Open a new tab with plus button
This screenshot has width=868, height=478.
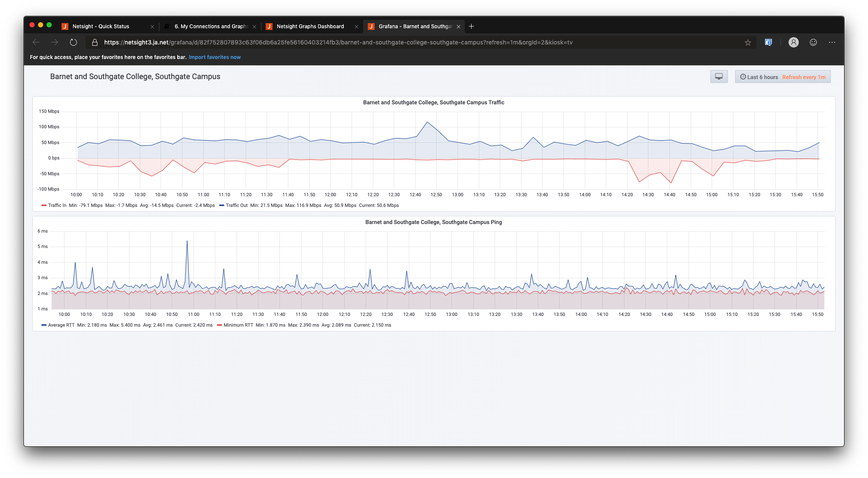tap(471, 27)
